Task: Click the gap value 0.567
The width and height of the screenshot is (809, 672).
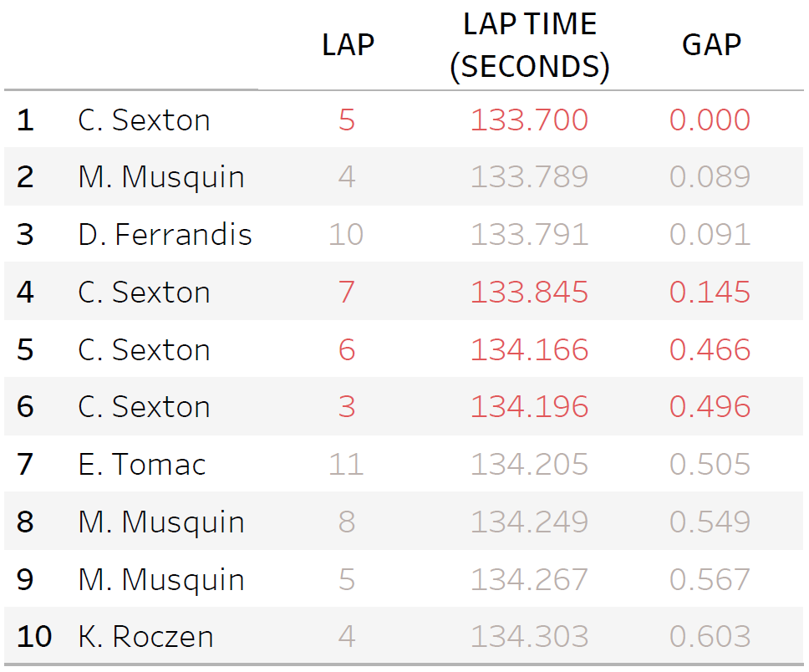Action: [x=710, y=579]
